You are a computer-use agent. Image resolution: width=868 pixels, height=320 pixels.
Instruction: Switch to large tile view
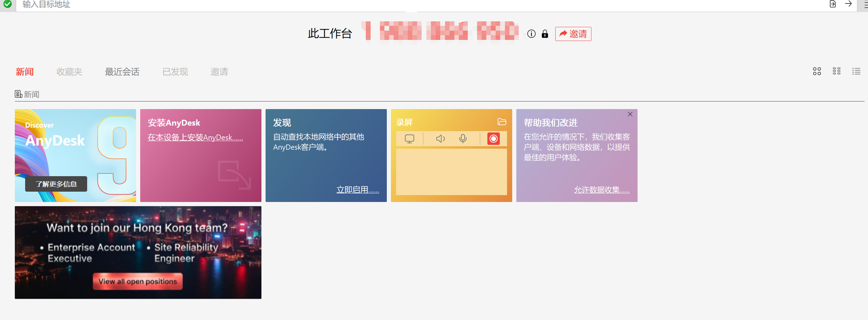(817, 71)
